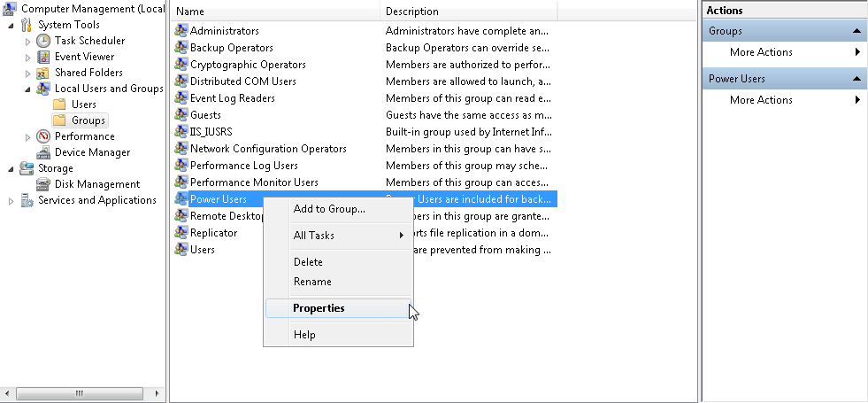The height and width of the screenshot is (403, 868).
Task: Click the Backup Operators group icon
Action: 181,47
